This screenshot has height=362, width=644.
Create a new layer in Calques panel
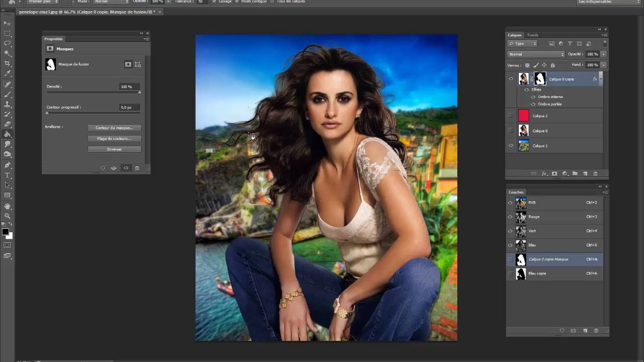(585, 173)
